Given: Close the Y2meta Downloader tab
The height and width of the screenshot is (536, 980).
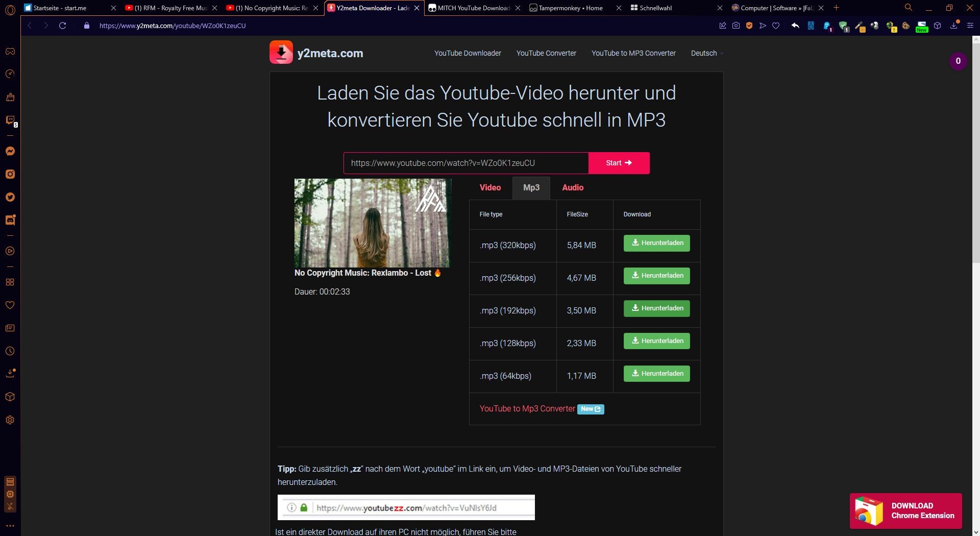Looking at the screenshot, I should [x=417, y=8].
